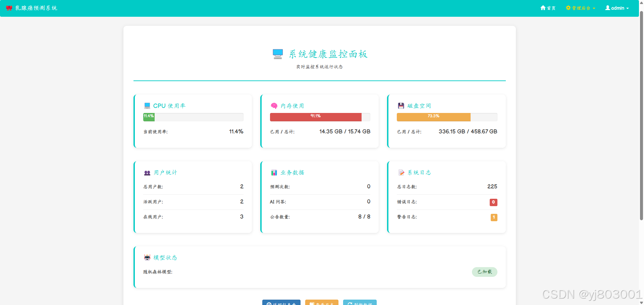Click the red memory progress bar at 91.1%
The image size is (644, 305).
(316, 117)
